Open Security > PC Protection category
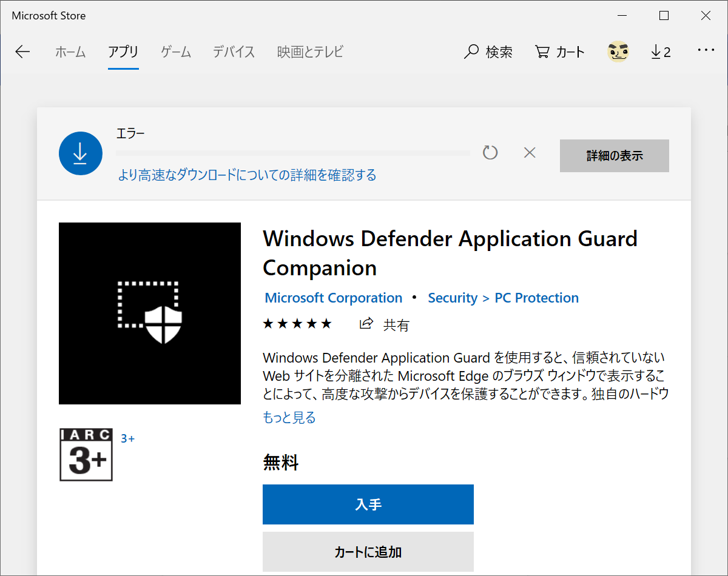The height and width of the screenshot is (576, 728). [x=504, y=298]
